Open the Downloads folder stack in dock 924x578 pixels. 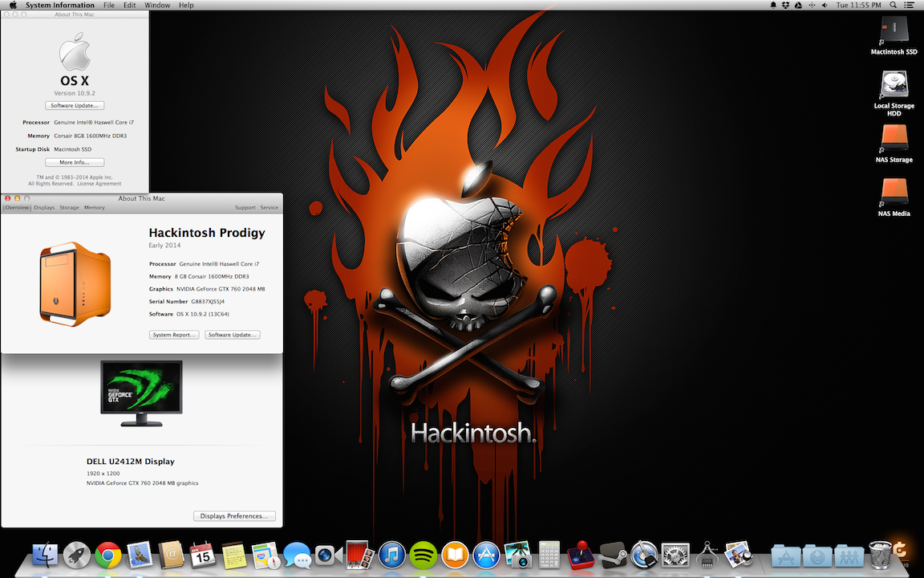[817, 556]
